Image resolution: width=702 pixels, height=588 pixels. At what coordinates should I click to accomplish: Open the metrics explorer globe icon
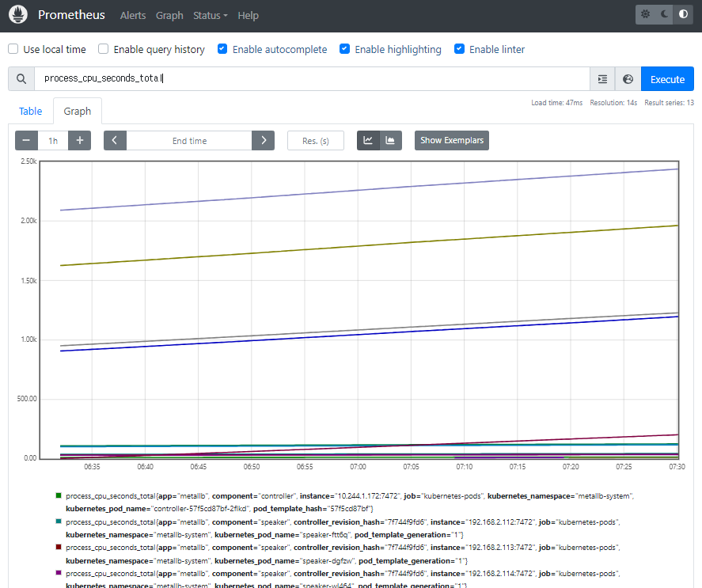(x=628, y=79)
